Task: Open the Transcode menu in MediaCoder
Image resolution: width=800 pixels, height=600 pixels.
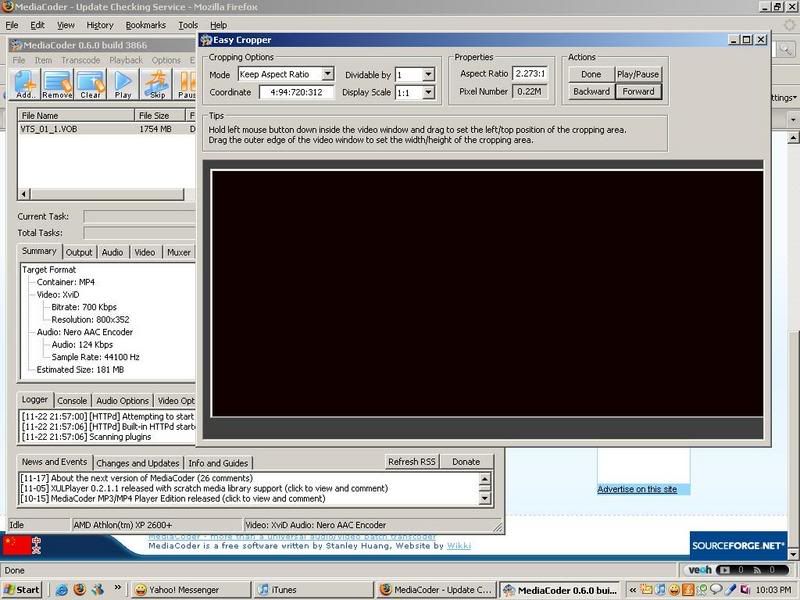Action: pos(81,60)
